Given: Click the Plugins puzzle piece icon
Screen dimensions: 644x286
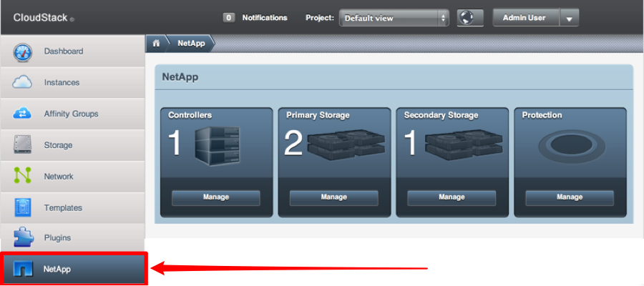Looking at the screenshot, I should point(22,238).
